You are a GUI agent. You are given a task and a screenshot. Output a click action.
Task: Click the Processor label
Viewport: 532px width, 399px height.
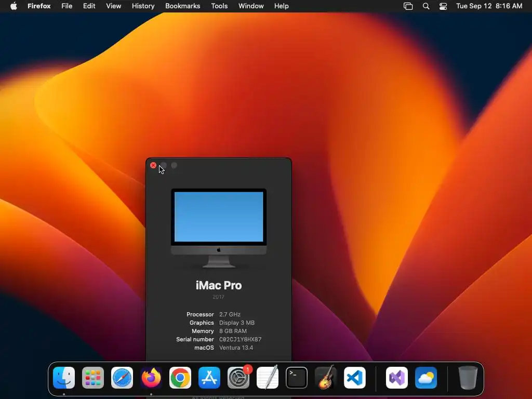200,314
